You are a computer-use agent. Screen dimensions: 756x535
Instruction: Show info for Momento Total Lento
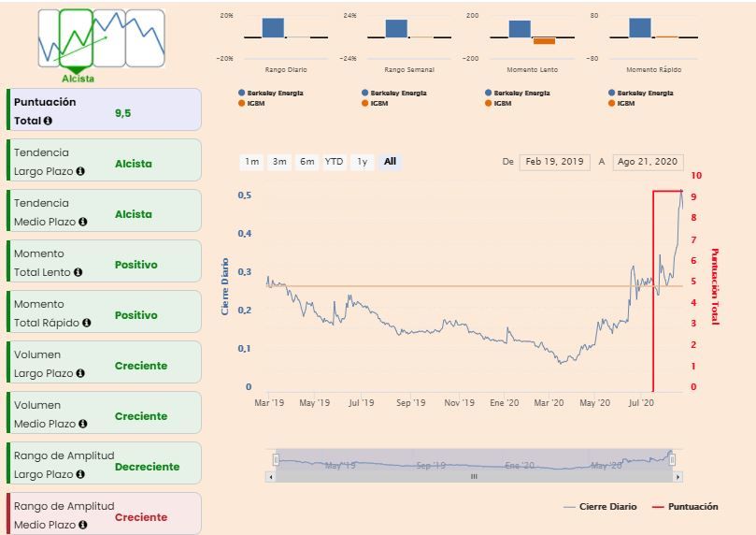(x=78, y=273)
